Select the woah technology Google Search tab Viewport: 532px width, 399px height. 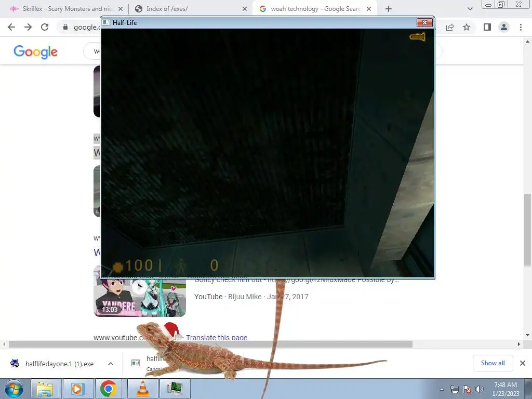coord(315,9)
